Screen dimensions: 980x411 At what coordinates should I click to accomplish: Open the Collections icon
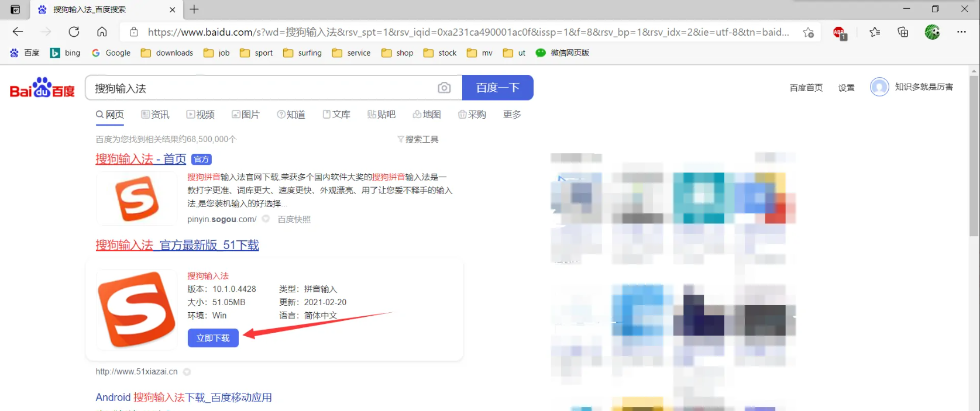click(903, 32)
